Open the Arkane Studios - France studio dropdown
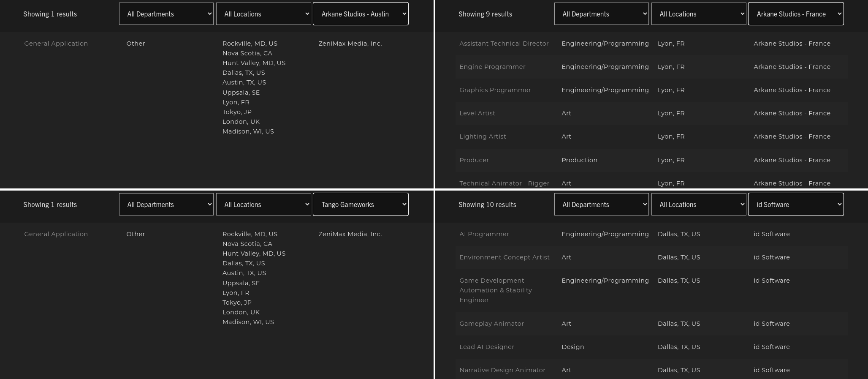Screen dimensions: 868x379 [796, 14]
